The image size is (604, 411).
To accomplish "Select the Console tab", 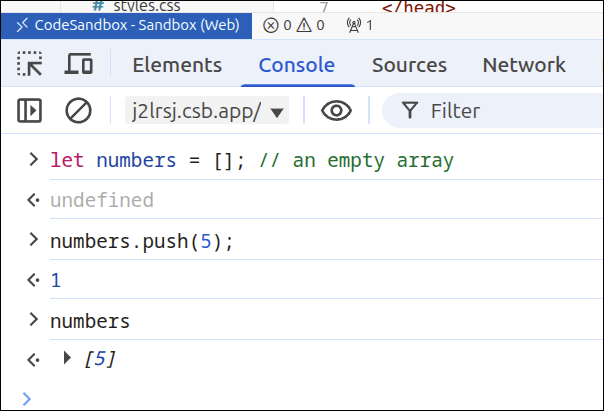I will tap(296, 66).
